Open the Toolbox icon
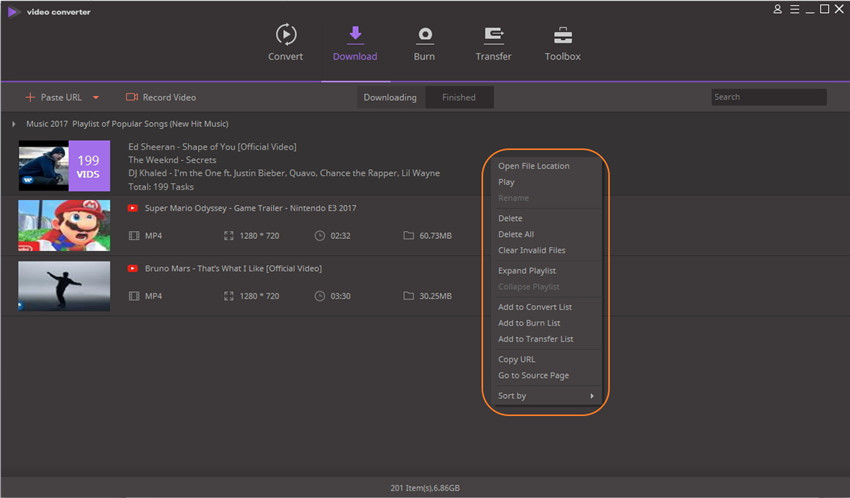850x498 pixels. (x=563, y=36)
